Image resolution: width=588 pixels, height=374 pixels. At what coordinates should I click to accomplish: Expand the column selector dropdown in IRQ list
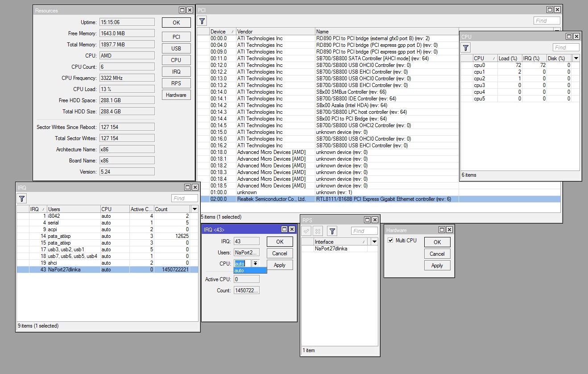point(195,209)
